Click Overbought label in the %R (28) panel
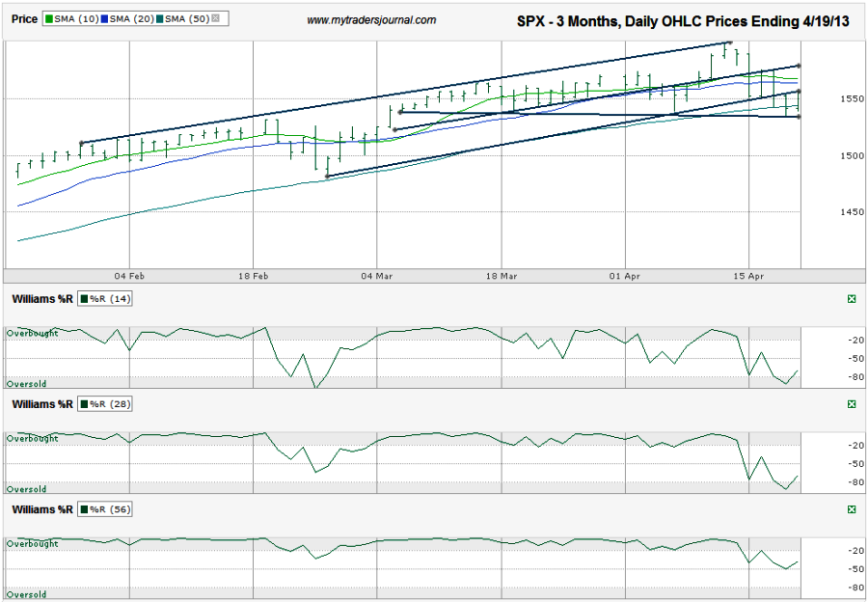Screen dimensions: 868x602 click(x=32, y=439)
